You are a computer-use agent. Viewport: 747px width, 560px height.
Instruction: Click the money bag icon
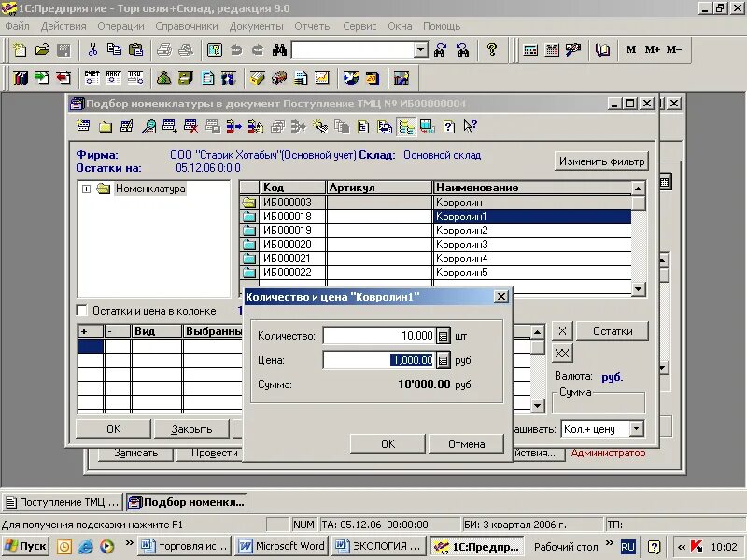(x=164, y=77)
